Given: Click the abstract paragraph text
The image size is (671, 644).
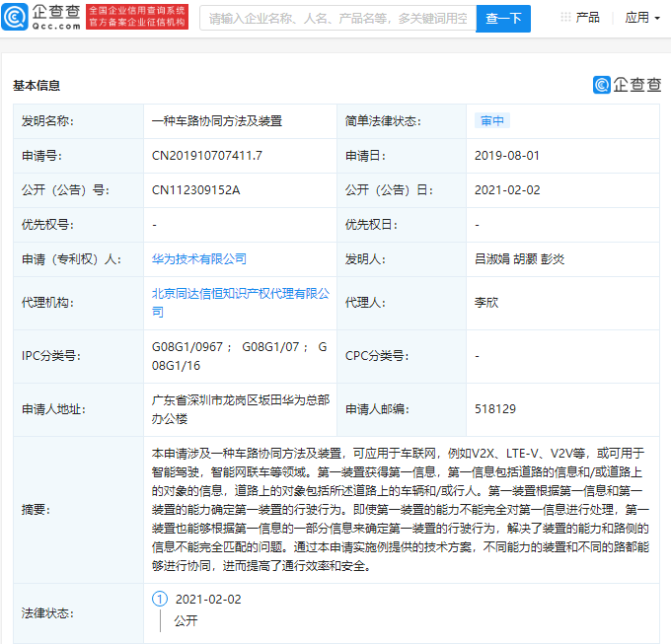Looking at the screenshot, I should [x=401, y=509].
